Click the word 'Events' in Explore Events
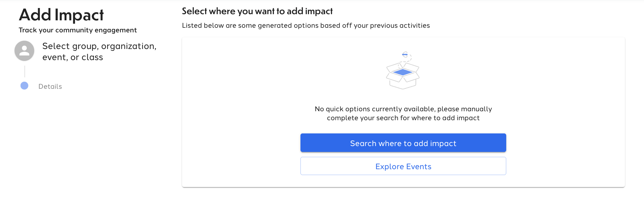Screen dimensions: 644x212 tap(419, 166)
